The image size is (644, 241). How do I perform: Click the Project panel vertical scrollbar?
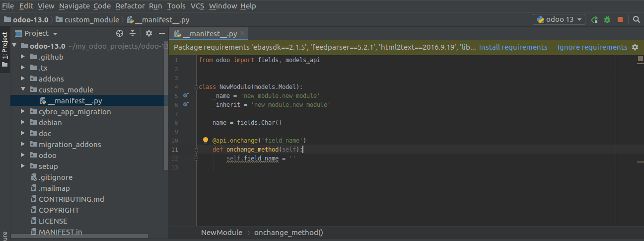coord(166,104)
